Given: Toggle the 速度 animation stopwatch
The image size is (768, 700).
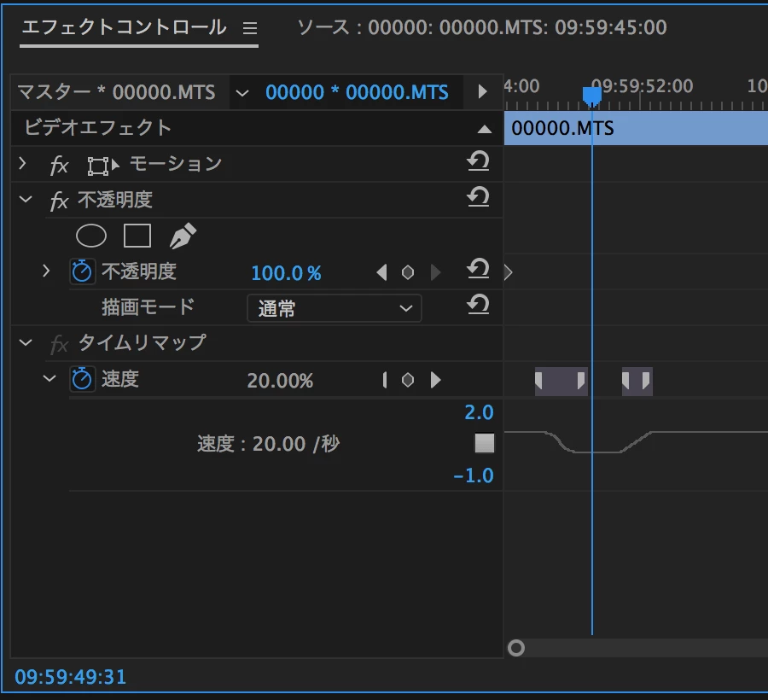Looking at the screenshot, I should [82, 379].
